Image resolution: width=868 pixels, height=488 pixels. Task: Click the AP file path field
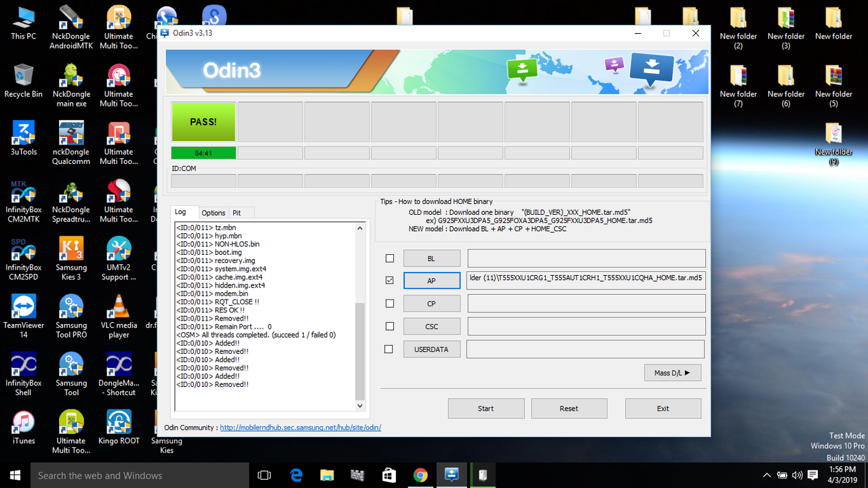(x=586, y=281)
